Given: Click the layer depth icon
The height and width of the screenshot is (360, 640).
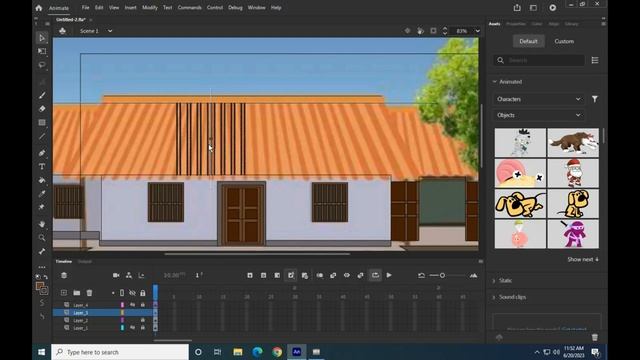Looking at the screenshot, I should (141, 276).
